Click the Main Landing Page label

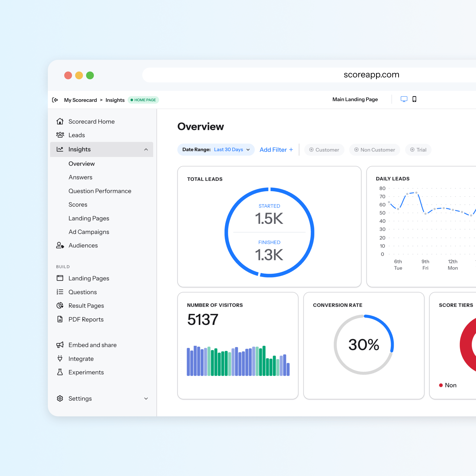click(x=355, y=99)
